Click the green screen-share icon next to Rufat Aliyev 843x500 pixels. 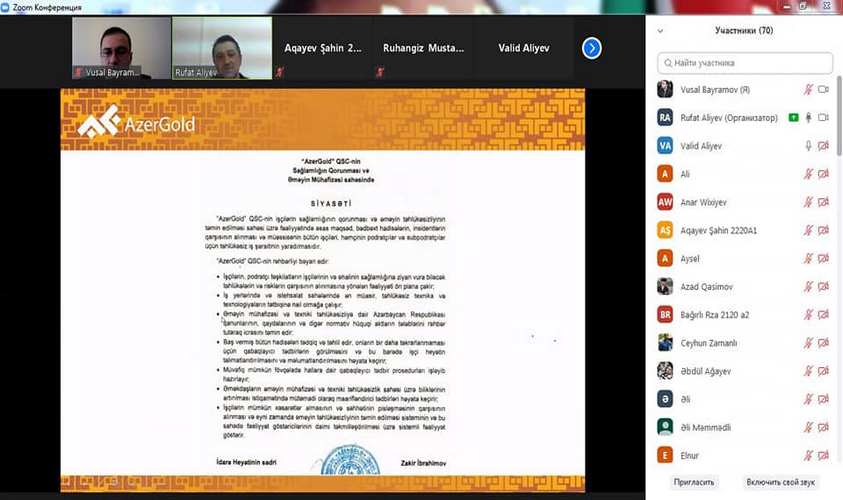tap(793, 118)
